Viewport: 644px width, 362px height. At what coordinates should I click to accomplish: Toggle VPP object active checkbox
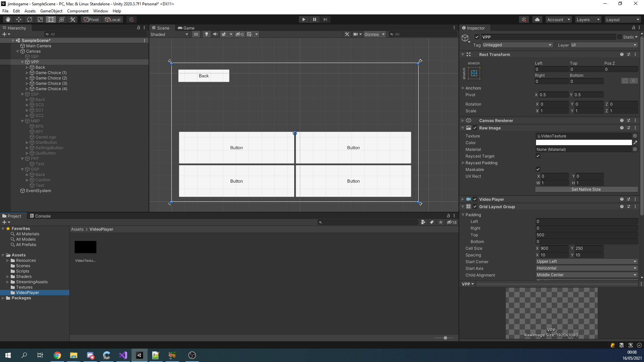coord(477,37)
